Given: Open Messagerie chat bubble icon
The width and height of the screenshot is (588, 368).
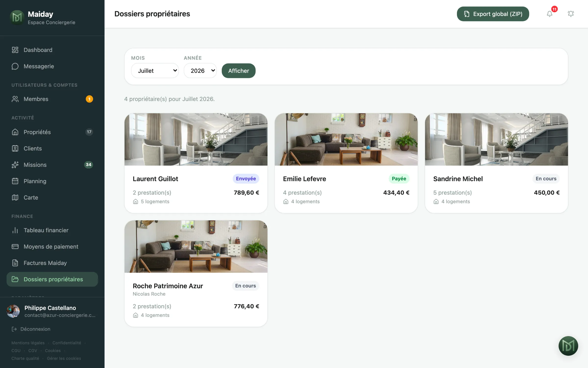Looking at the screenshot, I should pos(15,66).
